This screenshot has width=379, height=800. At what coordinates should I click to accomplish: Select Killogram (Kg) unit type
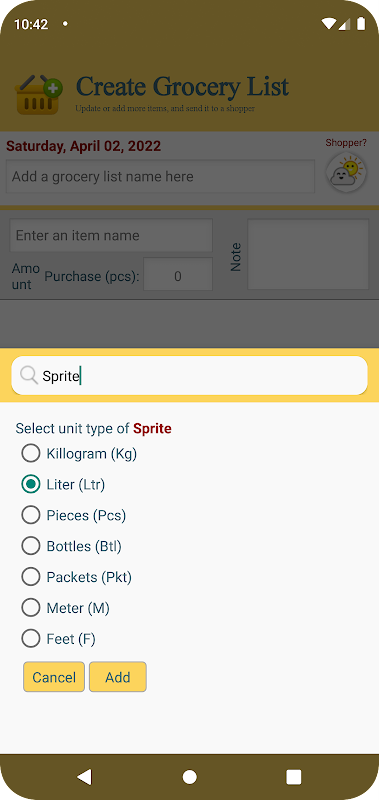79,454
